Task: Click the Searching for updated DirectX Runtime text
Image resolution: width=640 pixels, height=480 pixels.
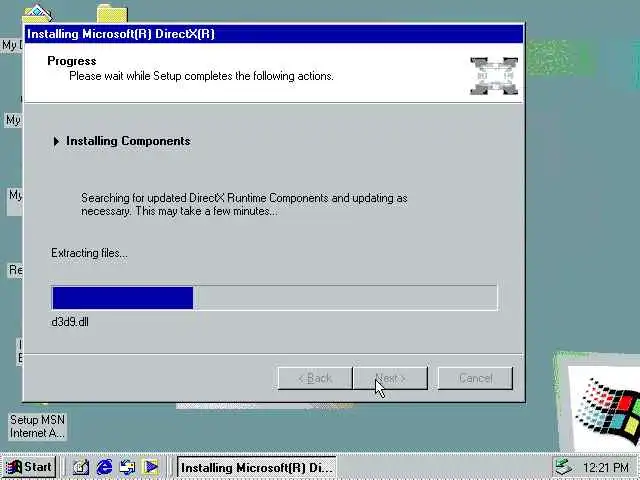Action: point(244,204)
